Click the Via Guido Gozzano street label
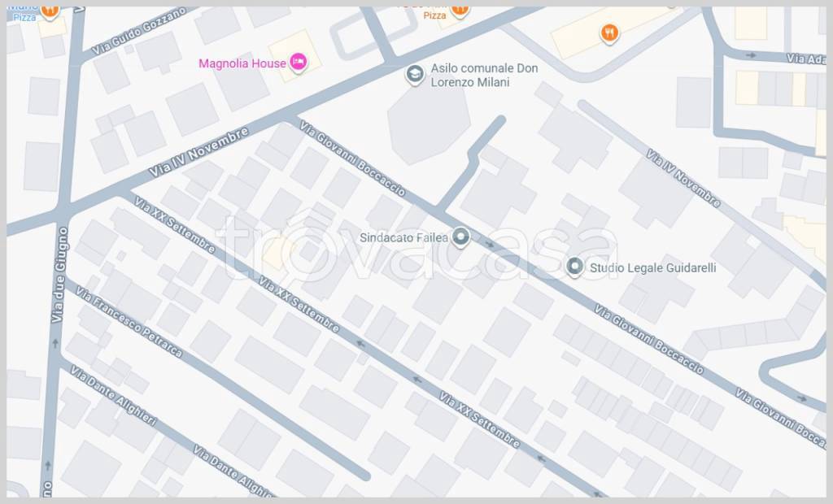Viewport: 833px width, 504px height. pos(139,31)
